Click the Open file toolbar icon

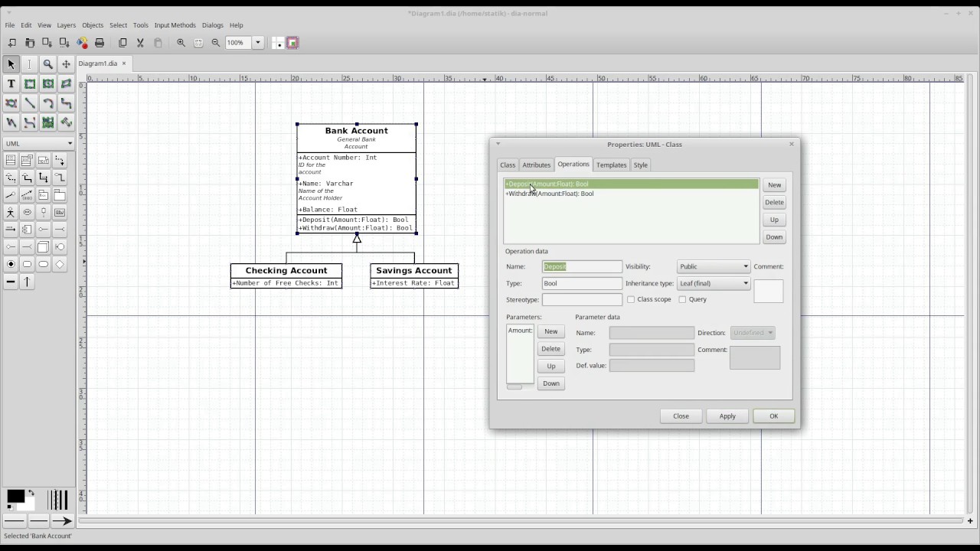(30, 43)
